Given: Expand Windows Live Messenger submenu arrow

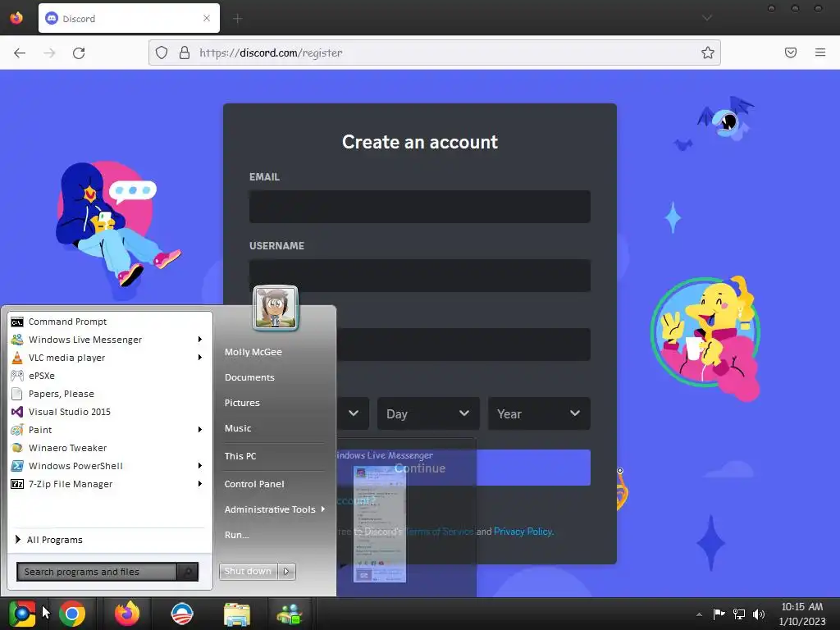Looking at the screenshot, I should [x=200, y=340].
